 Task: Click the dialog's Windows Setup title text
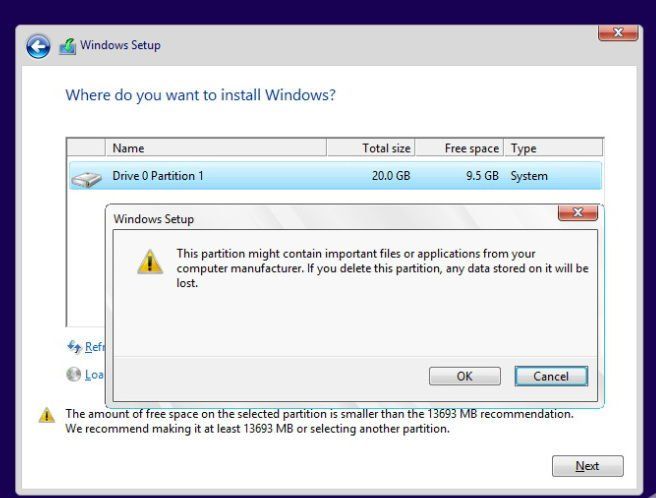point(154,219)
